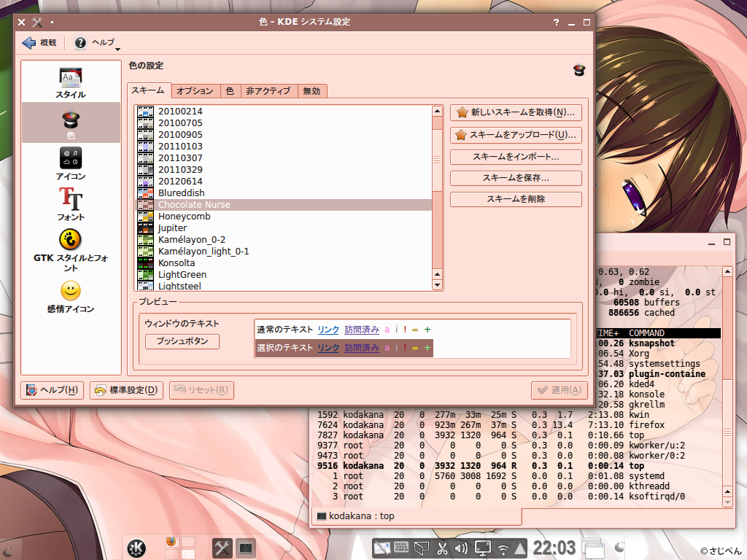Open Klipper scissors tray icon

443,548
